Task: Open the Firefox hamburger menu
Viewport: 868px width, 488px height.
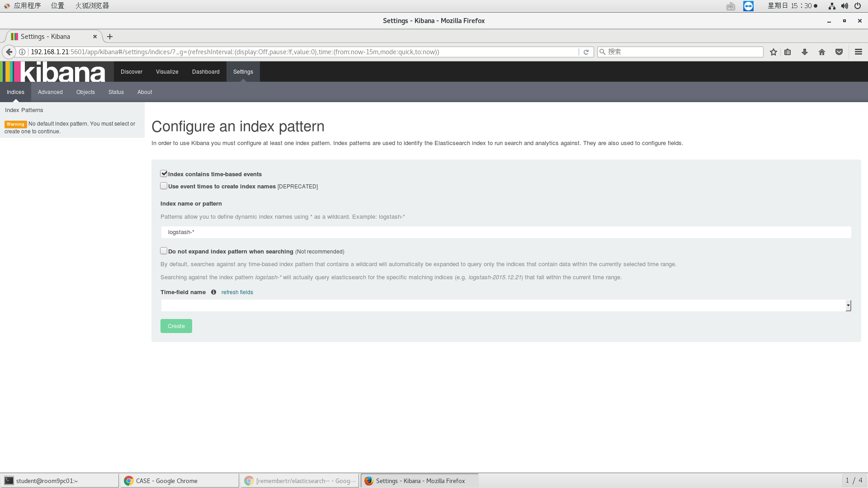Action: [859, 52]
